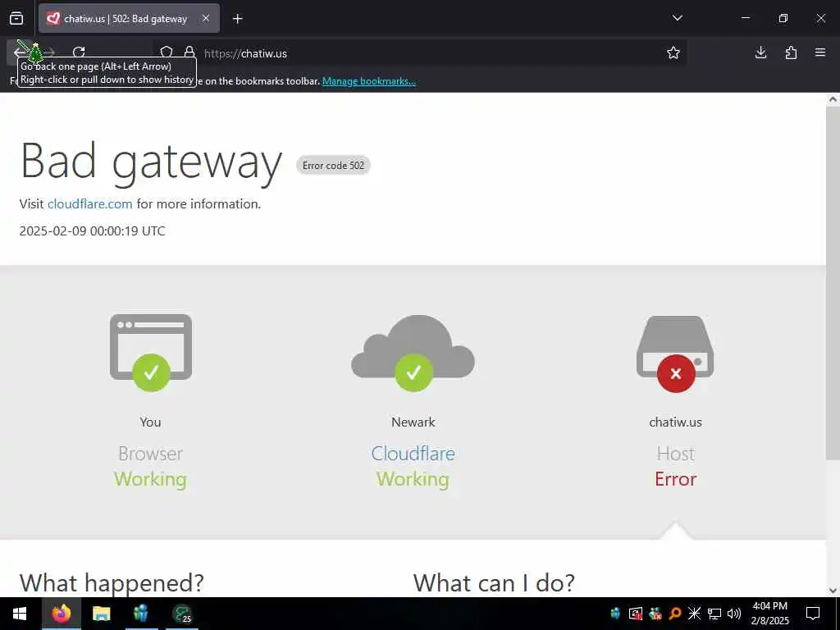Open the Action Center notifications icon
The image size is (840, 630).
coord(813,614)
